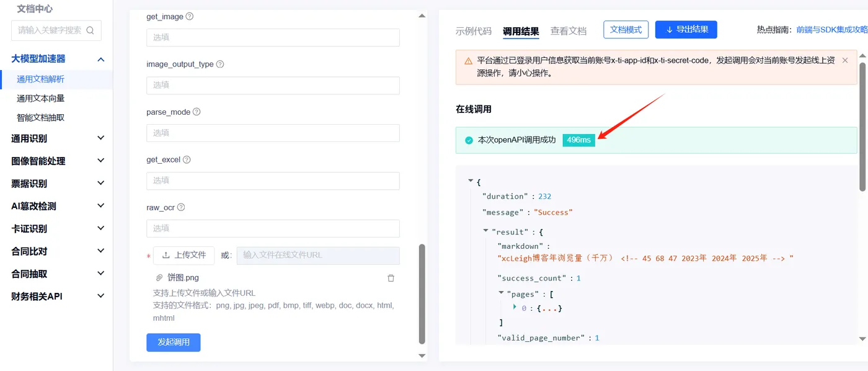
Task: Expand the 卡证识别 sidebar section
Action: click(101, 228)
